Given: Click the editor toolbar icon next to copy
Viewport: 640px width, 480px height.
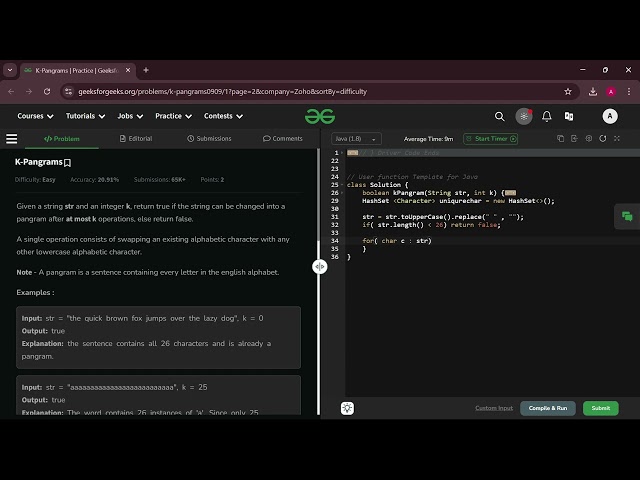Looking at the screenshot, I should tap(574, 139).
